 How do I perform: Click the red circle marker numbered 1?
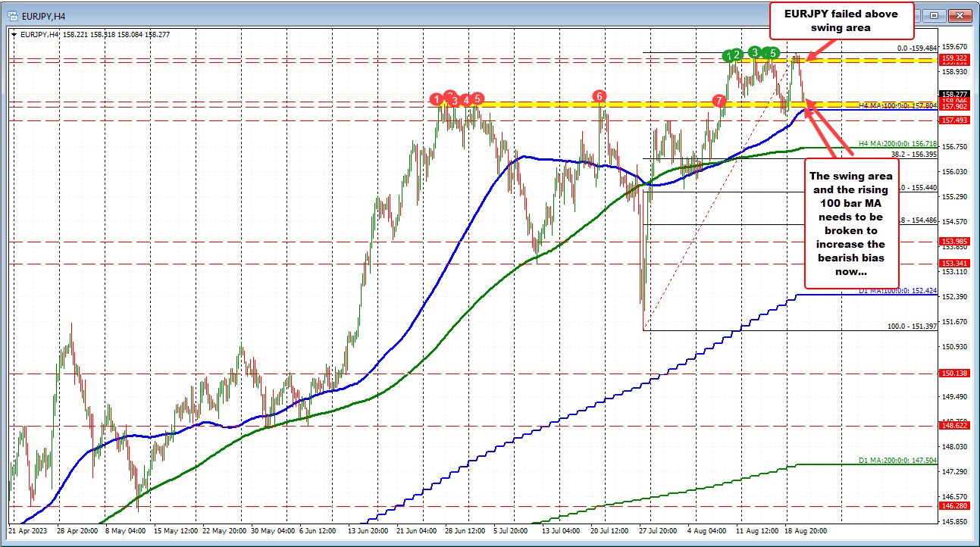[437, 99]
